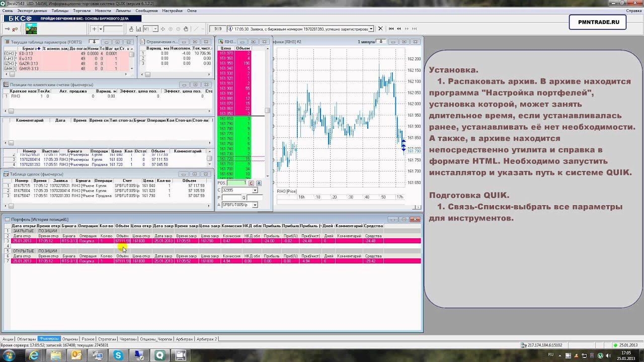This screenshot has height=362, width=644.
Task: Click the anchor icon on chart title bar
Action: tap(381, 42)
